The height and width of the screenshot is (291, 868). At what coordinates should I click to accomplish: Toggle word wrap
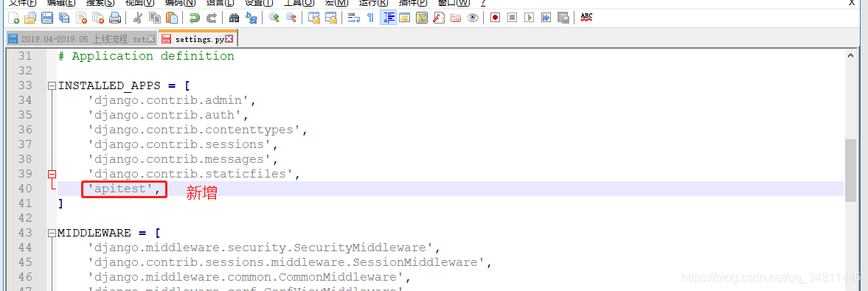coord(354,18)
